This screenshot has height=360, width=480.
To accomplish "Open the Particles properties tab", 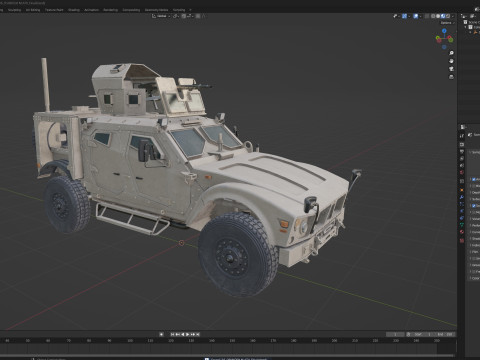I will coord(462,204).
